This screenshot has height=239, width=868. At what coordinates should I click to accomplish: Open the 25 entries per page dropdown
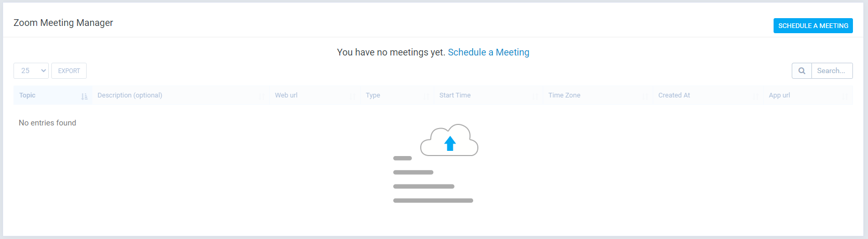pyautogui.click(x=31, y=71)
